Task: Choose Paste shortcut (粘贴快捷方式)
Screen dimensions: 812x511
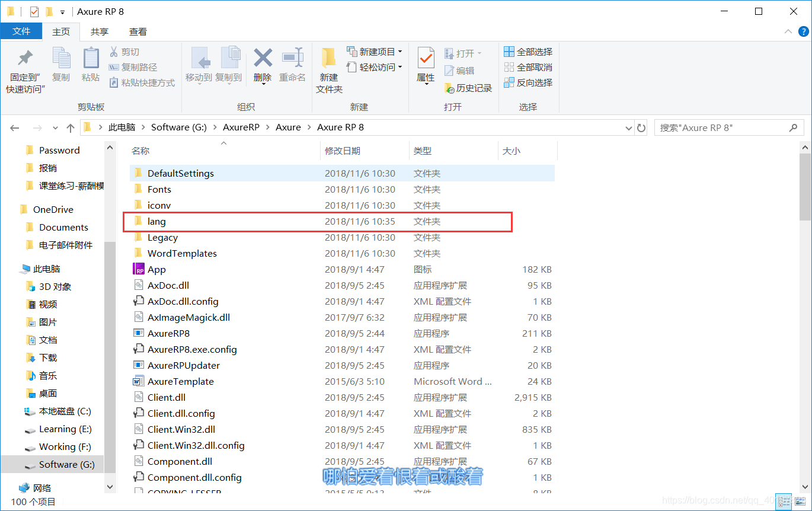Action: [142, 83]
